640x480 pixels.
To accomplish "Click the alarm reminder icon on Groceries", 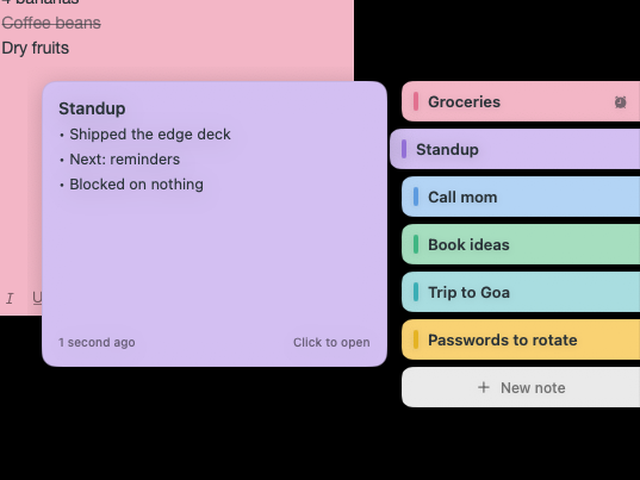I will click(620, 102).
